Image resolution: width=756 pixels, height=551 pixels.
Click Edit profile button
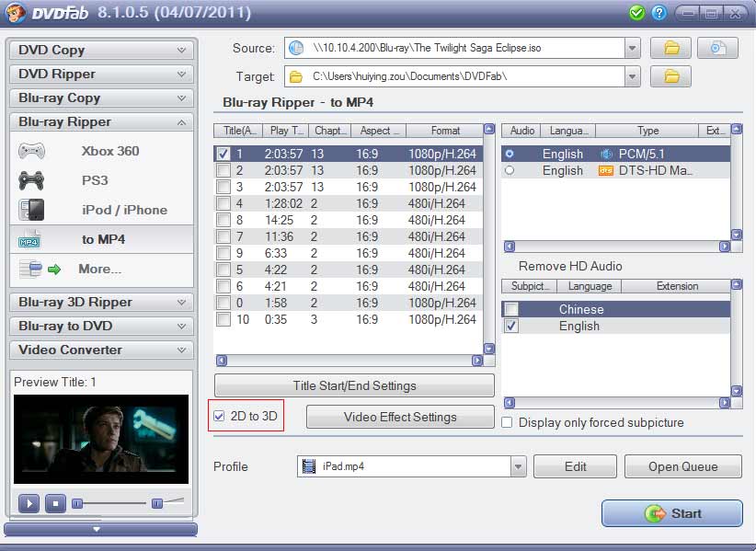575,466
